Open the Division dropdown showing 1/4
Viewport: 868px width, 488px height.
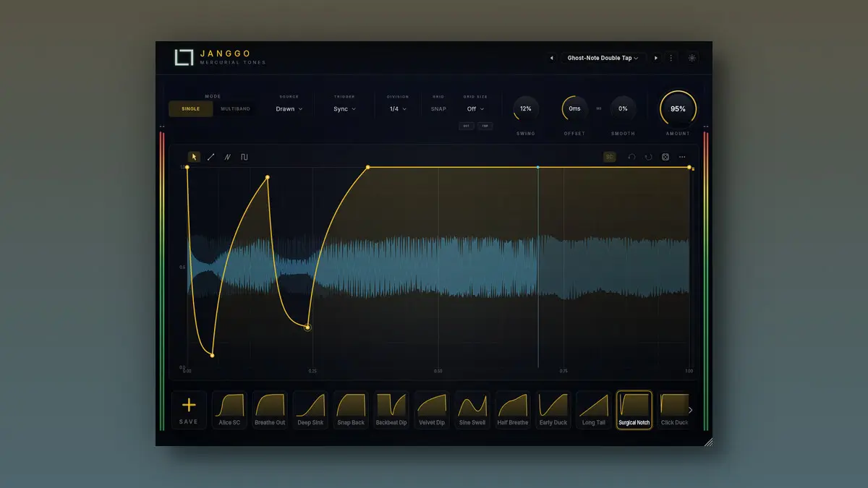(398, 109)
